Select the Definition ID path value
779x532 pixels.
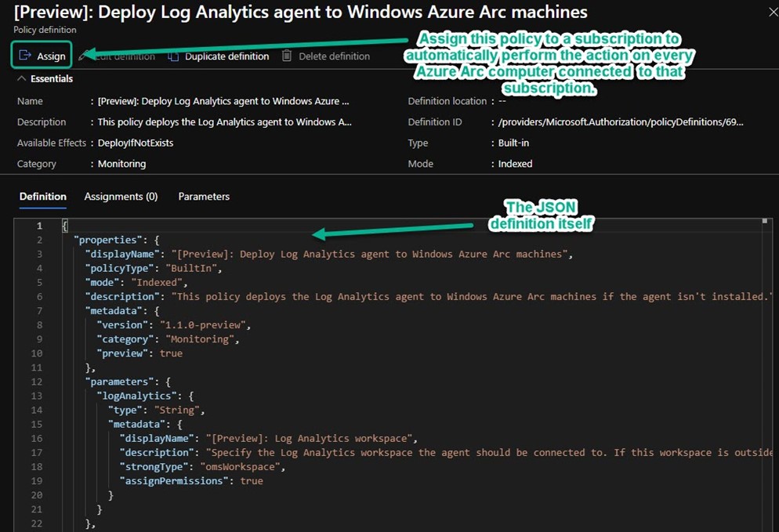tap(621, 122)
